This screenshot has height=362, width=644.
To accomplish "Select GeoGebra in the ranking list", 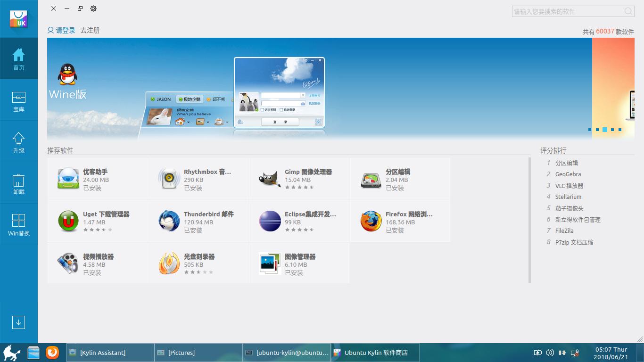I will [x=568, y=174].
